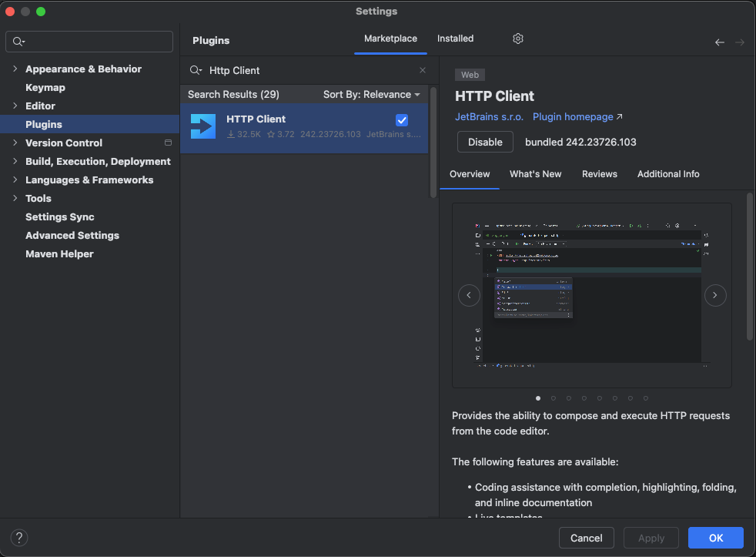
Task: Click the forward navigation arrow
Action: pyautogui.click(x=740, y=42)
